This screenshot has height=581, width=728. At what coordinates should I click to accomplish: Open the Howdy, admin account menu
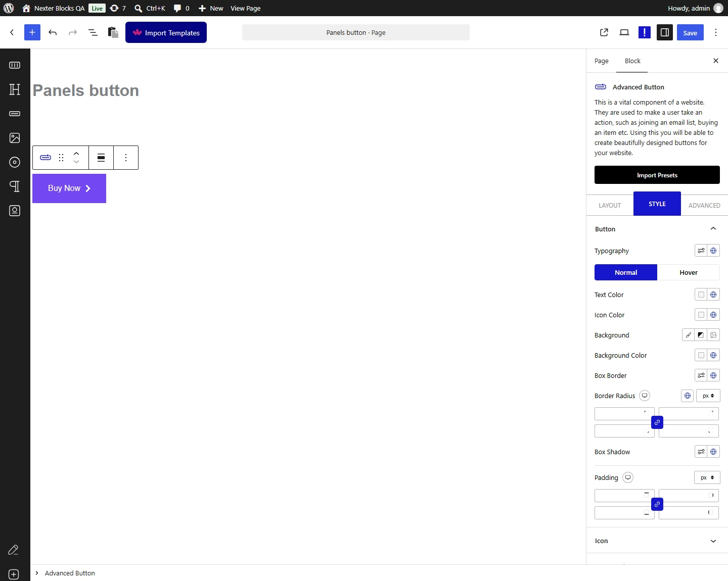coord(695,8)
